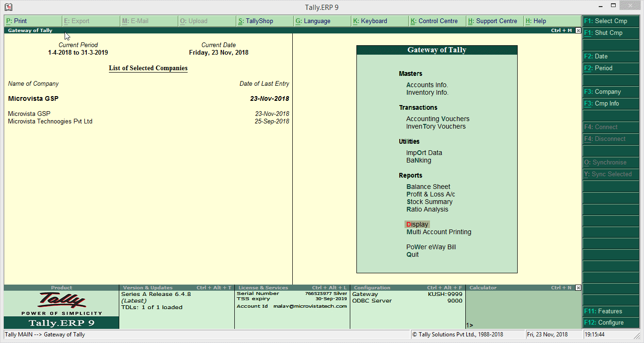Screen dimensions: 644x343
Task: Click ODBC Server 9000 entry
Action: [x=407, y=301]
